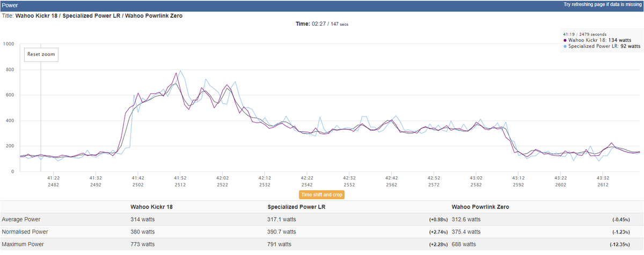The height and width of the screenshot is (255, 644).
Task: Click the 800 y-axis label
Action: [10, 70]
